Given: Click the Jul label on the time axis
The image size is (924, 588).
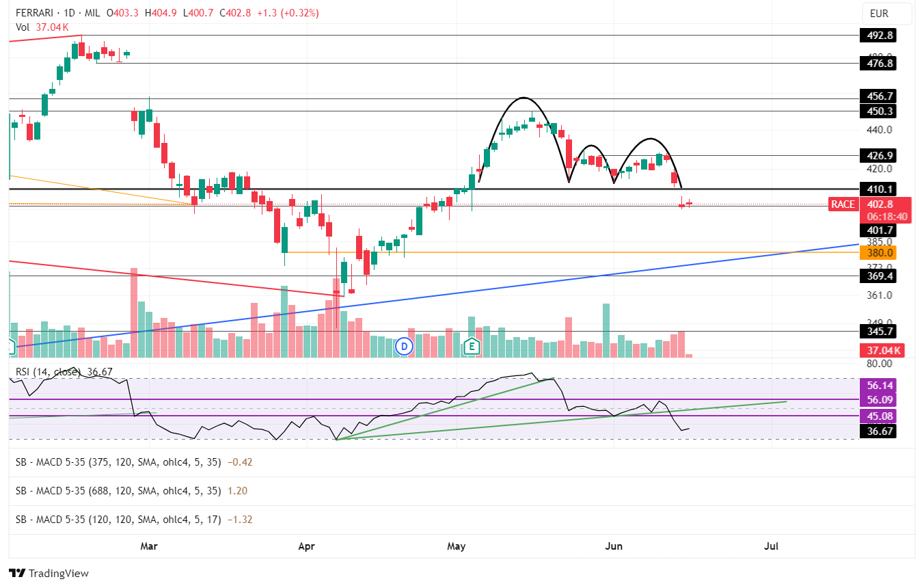Looking at the screenshot, I should click(x=772, y=546).
